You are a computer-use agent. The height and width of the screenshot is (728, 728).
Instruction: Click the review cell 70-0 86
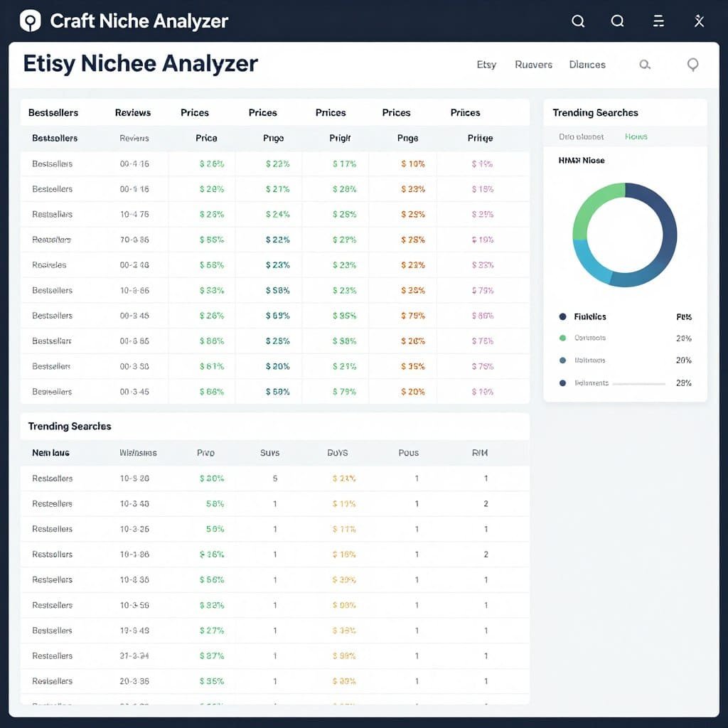click(x=134, y=240)
